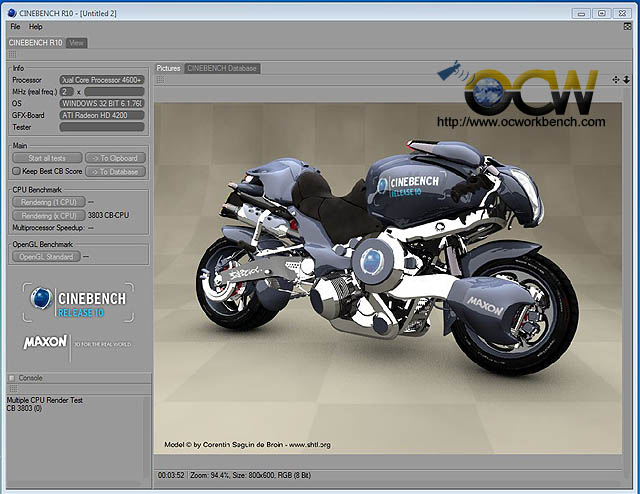Close the CINEBENCH window
Image resolution: width=640 pixels, height=494 pixels.
click(622, 13)
